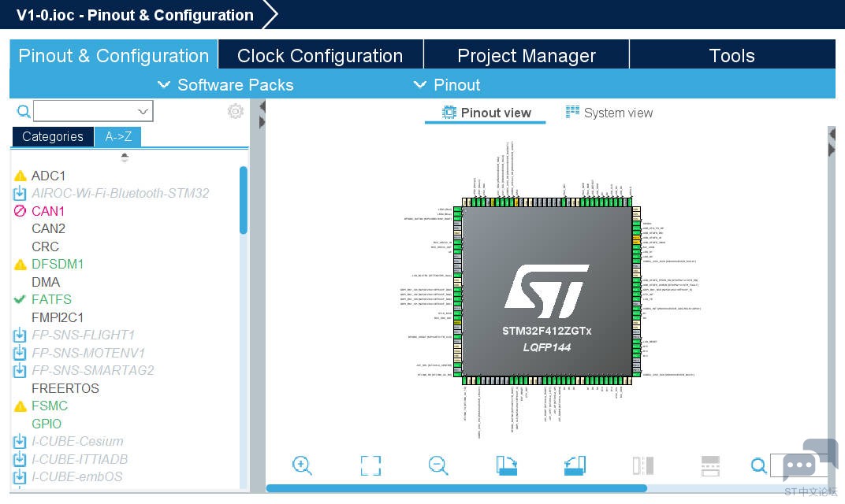Click download icon beside I-CUBE-embOS
Viewport: 845px width, 504px height.
(20, 477)
